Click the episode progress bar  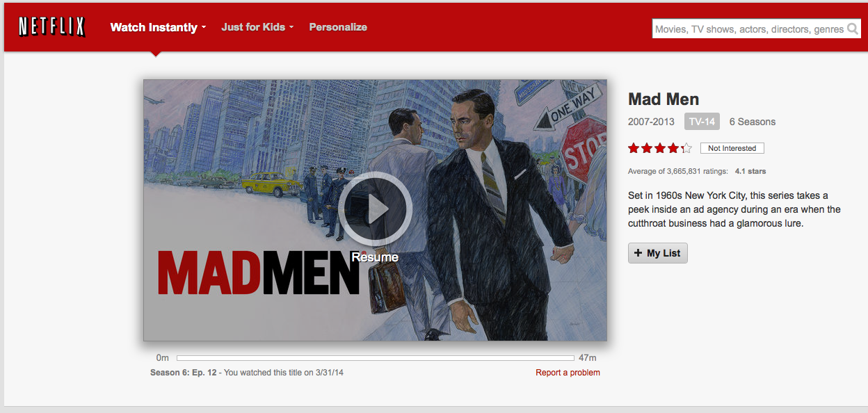376,358
